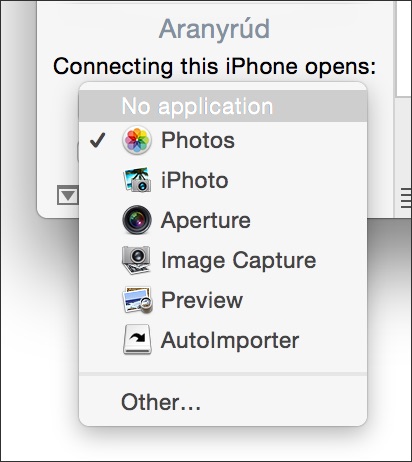Click the iPhoto palm tree camera icon
This screenshot has height=462, width=412.
tap(137, 180)
